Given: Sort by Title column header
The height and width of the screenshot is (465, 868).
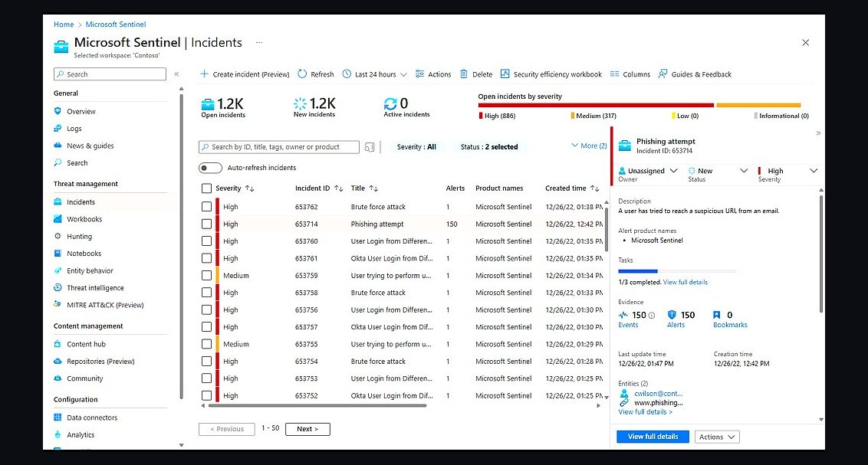Looking at the screenshot, I should pyautogui.click(x=364, y=188).
